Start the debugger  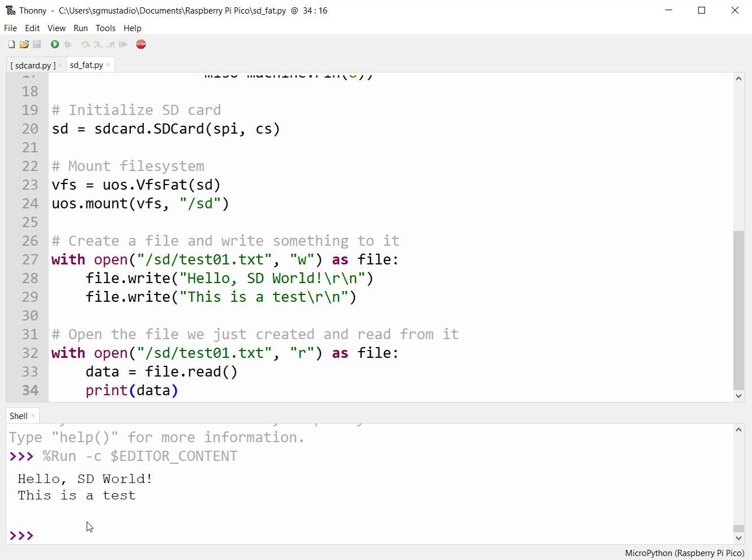(x=67, y=44)
